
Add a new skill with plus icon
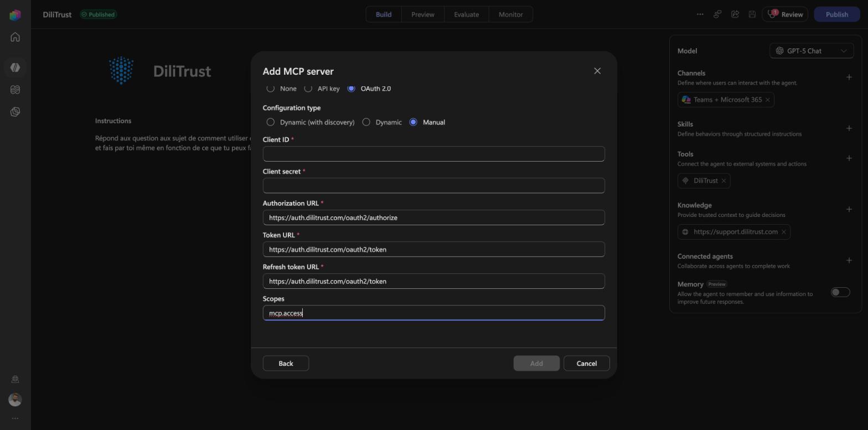click(x=849, y=128)
